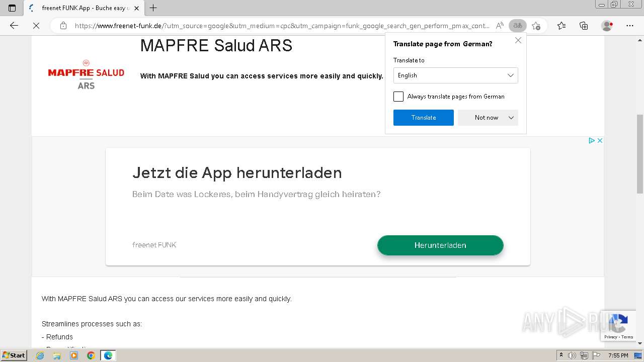Open Action Center flag icon
The height and width of the screenshot is (362, 644).
(596, 355)
